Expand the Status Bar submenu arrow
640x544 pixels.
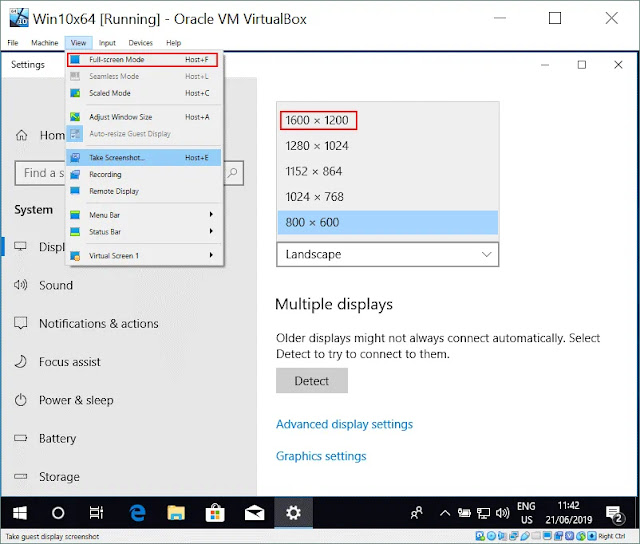[x=211, y=231]
